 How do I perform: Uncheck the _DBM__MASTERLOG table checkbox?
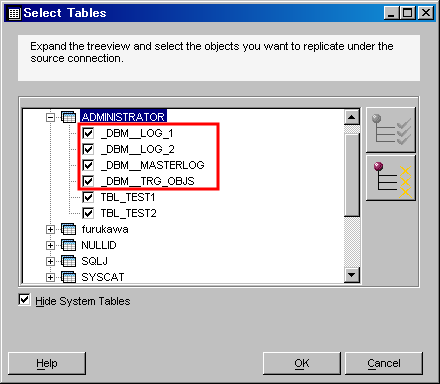point(88,165)
